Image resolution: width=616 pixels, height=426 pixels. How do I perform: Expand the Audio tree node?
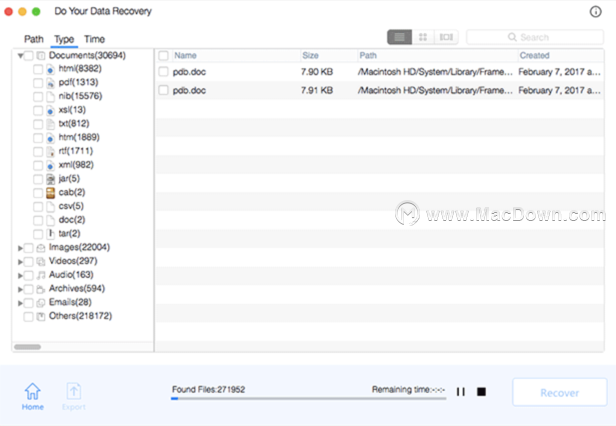click(20, 276)
